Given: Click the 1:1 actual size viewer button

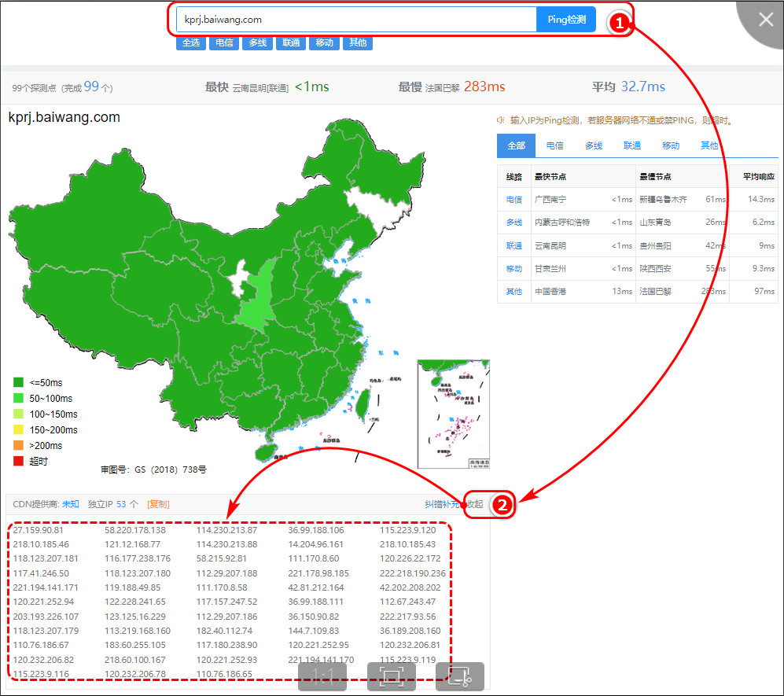Looking at the screenshot, I should (324, 676).
